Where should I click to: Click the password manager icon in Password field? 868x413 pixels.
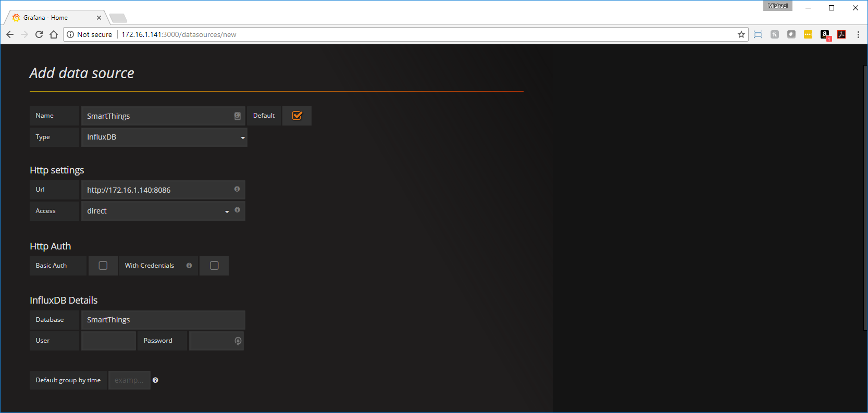coord(238,341)
